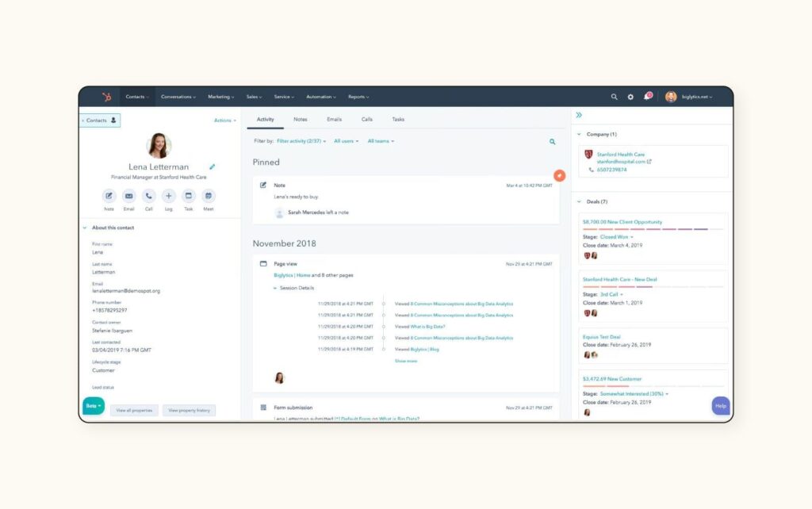Open the settings gear in top bar
812x509 pixels.
[x=630, y=97]
